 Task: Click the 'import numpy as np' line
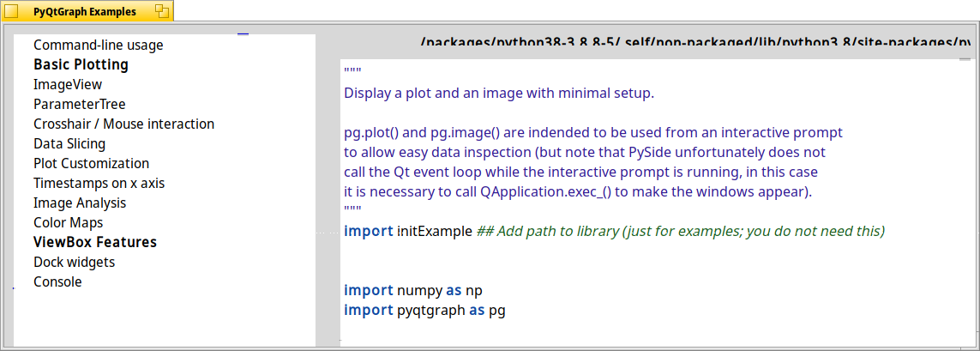[x=413, y=290]
